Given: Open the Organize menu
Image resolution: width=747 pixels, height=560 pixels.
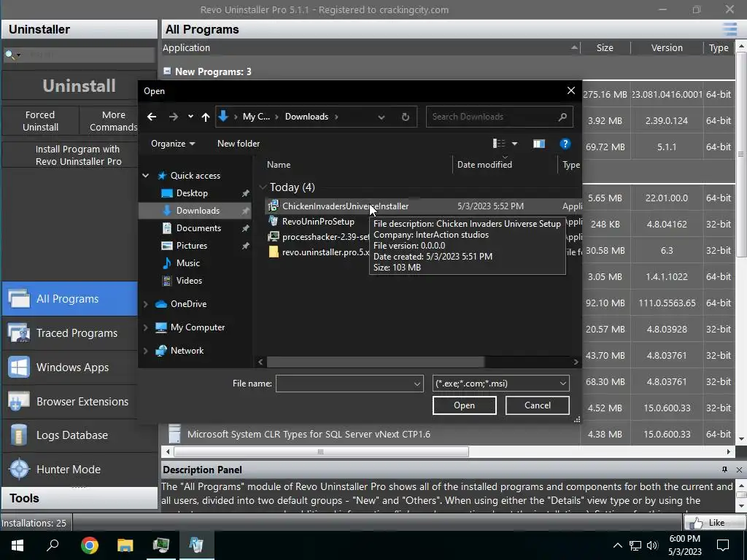Looking at the screenshot, I should 173,144.
